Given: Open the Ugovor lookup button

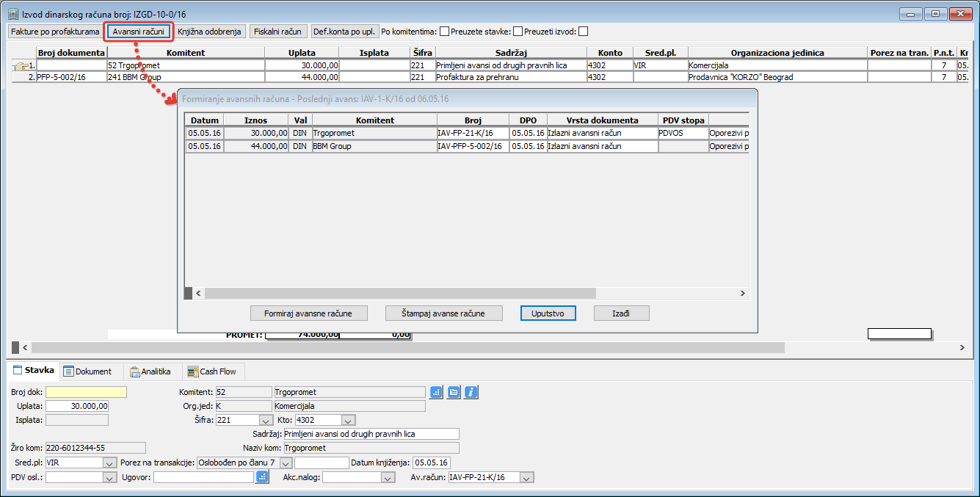Looking at the screenshot, I should coord(262,477).
